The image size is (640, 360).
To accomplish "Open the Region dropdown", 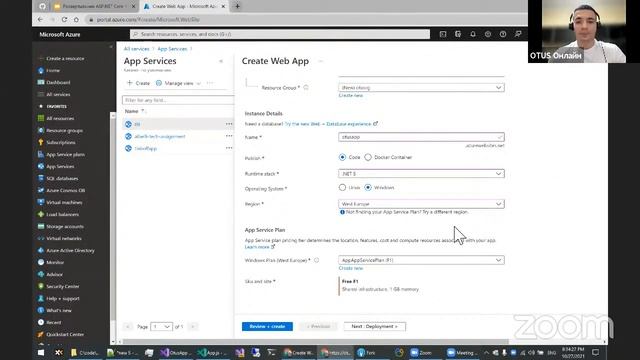I will (421, 204).
